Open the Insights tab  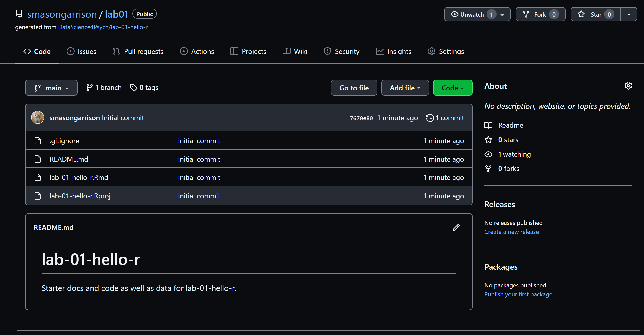(393, 51)
